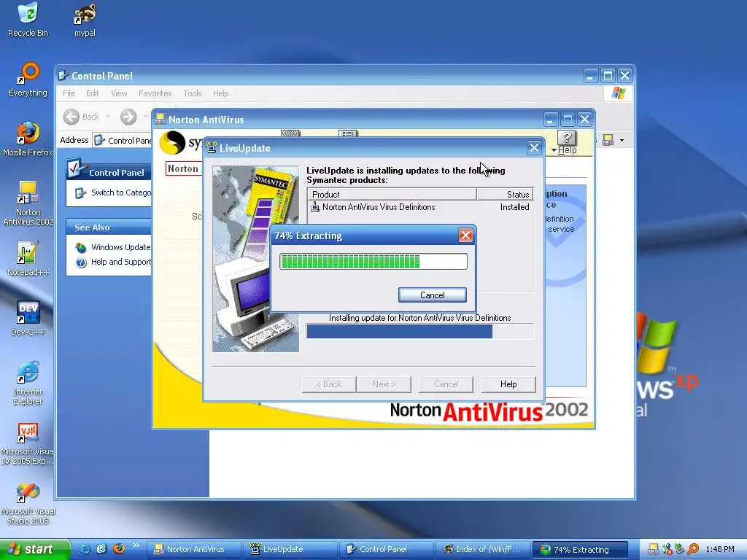Click the Everything search tray icon
Image resolution: width=747 pixels, height=560 pixels.
tap(693, 549)
